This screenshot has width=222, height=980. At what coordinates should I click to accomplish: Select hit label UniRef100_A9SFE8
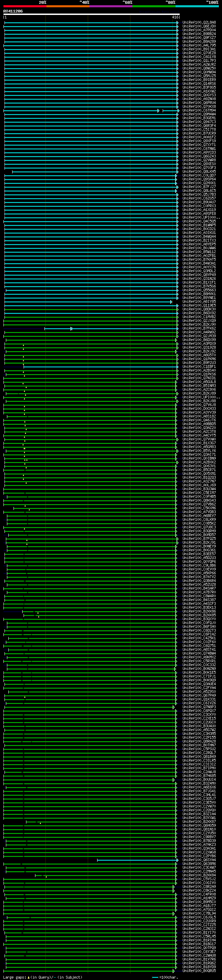pyautogui.click(x=199, y=213)
